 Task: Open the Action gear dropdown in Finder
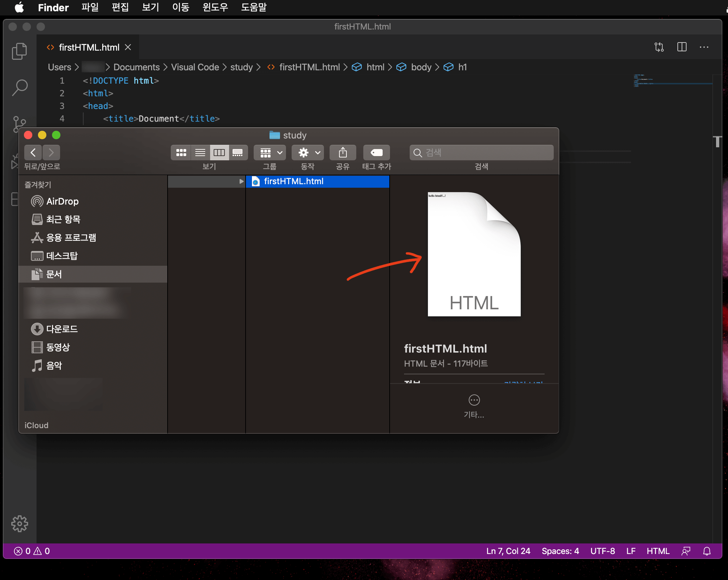tap(308, 153)
